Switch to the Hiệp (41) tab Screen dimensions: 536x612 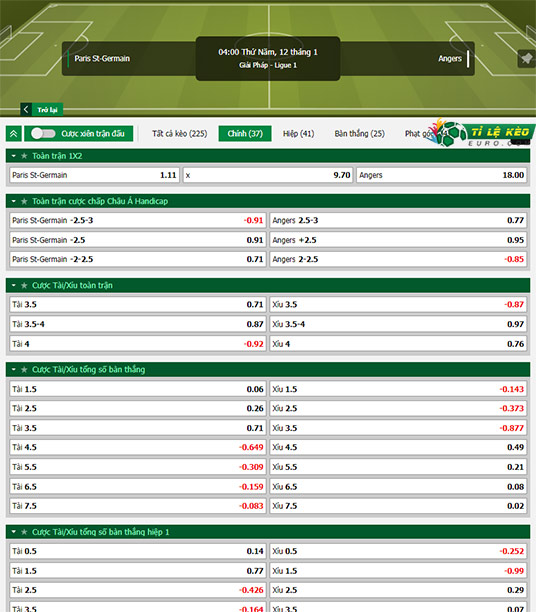pos(299,133)
